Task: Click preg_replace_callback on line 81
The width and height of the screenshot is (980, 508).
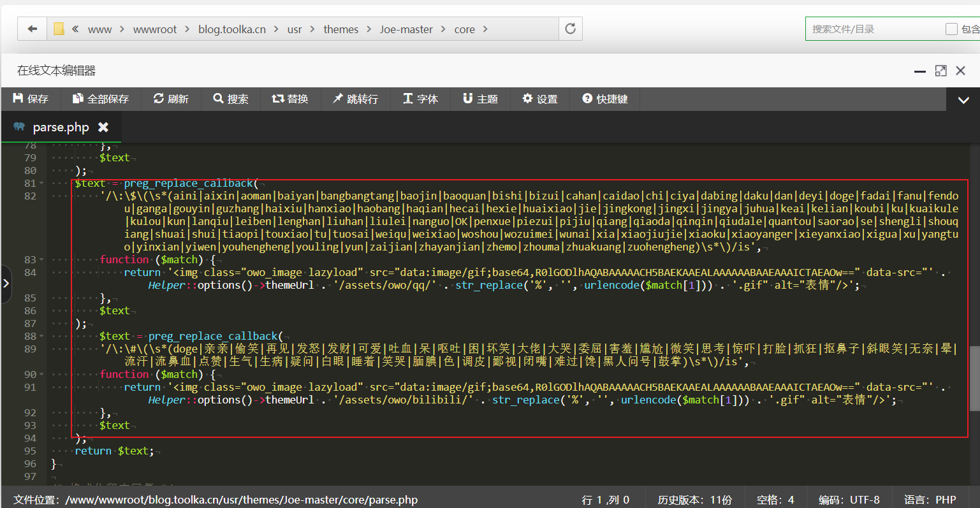Action: click(x=189, y=184)
